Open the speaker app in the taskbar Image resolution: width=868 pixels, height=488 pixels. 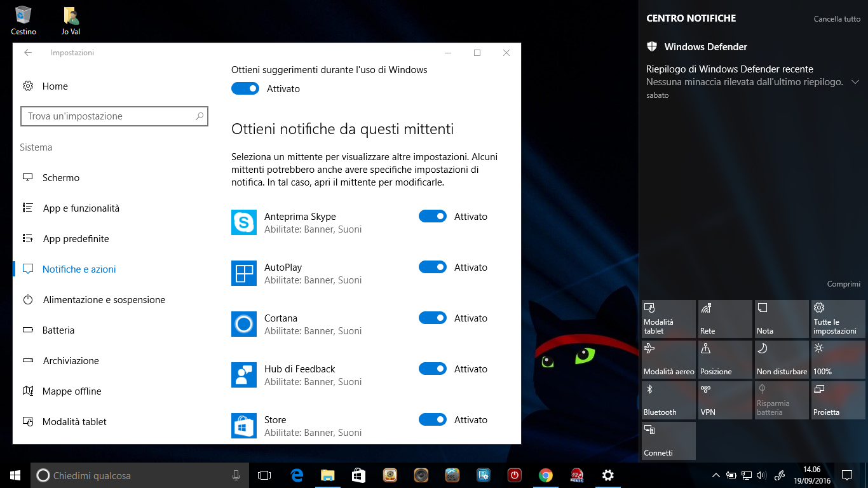click(x=421, y=475)
